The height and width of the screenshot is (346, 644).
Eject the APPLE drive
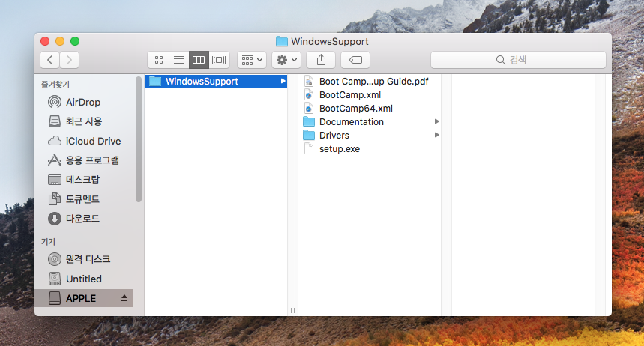(x=124, y=298)
